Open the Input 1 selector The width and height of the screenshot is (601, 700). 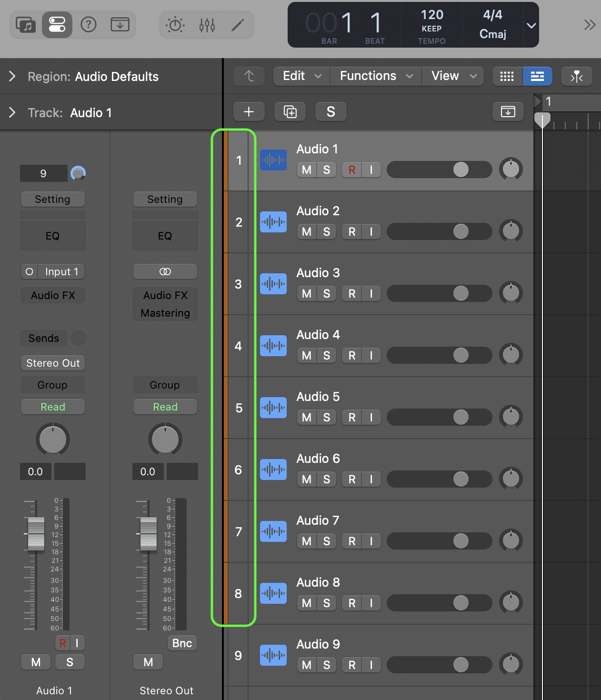pyautogui.click(x=61, y=271)
